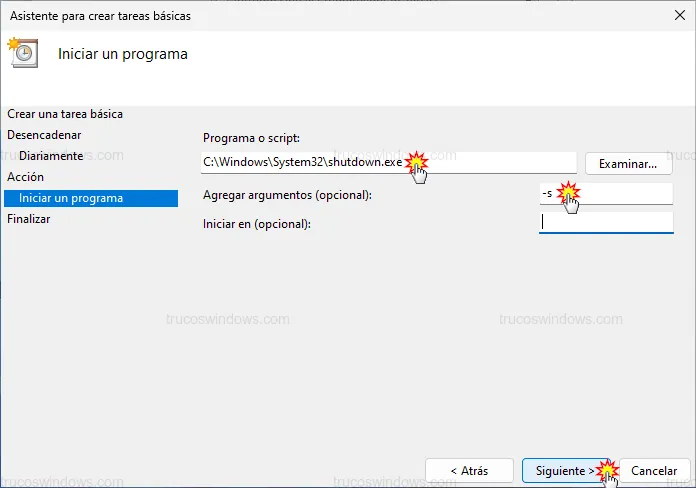This screenshot has width=696, height=488.
Task: Go to the 'Desencadenar' step in sidebar
Action: [x=44, y=135]
